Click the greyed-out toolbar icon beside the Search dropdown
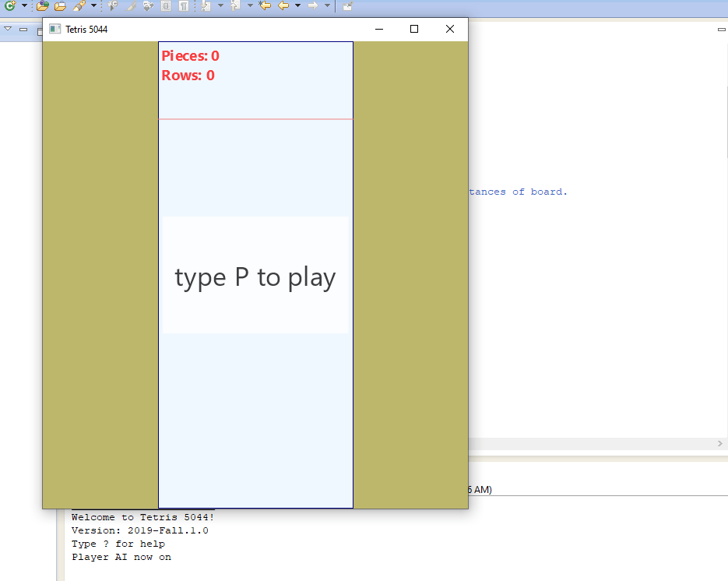The image size is (728, 581). pyautogui.click(x=113, y=5)
